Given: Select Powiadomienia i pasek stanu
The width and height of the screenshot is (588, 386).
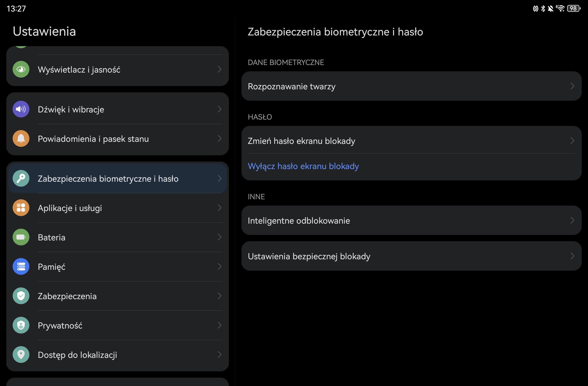Looking at the screenshot, I should coord(93,139).
